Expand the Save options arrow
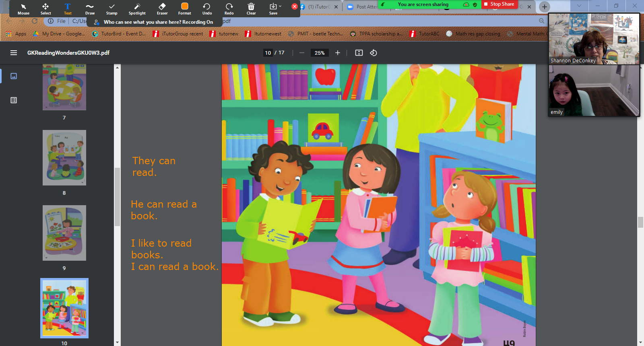 pyautogui.click(x=280, y=6)
